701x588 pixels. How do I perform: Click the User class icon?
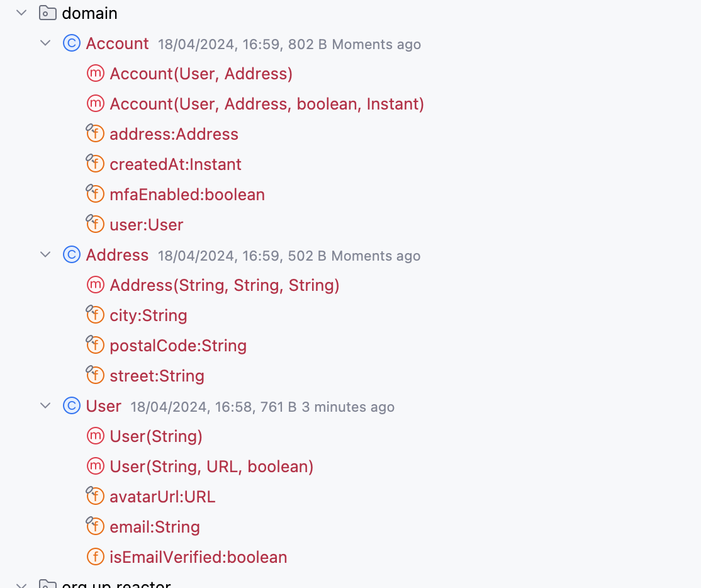click(x=72, y=406)
